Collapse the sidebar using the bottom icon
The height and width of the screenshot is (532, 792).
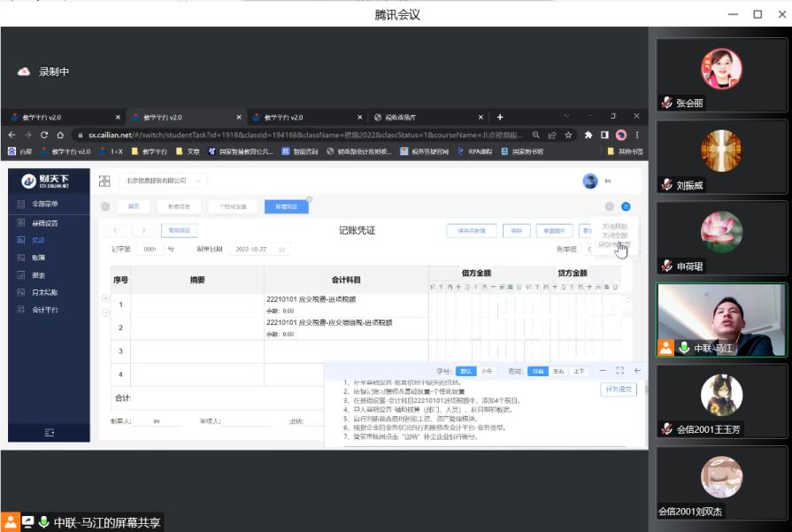point(50,432)
